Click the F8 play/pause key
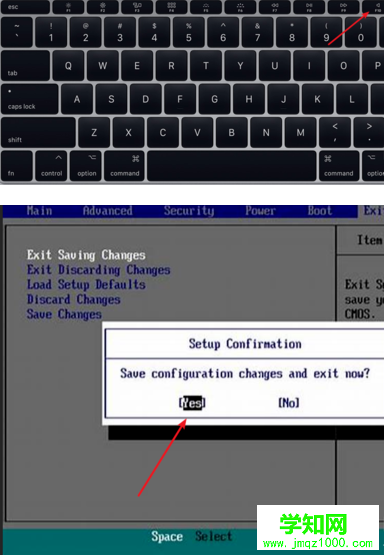Viewport: 384px width, 555px height. (x=309, y=7)
